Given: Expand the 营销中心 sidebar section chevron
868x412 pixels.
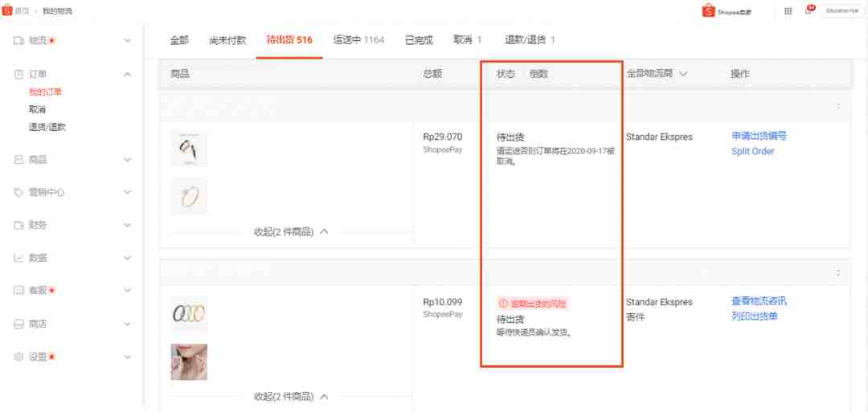Looking at the screenshot, I should click(127, 193).
